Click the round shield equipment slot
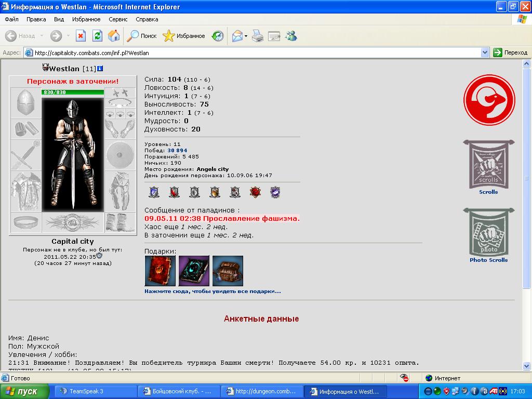The height and width of the screenshot is (399, 532). click(x=121, y=155)
